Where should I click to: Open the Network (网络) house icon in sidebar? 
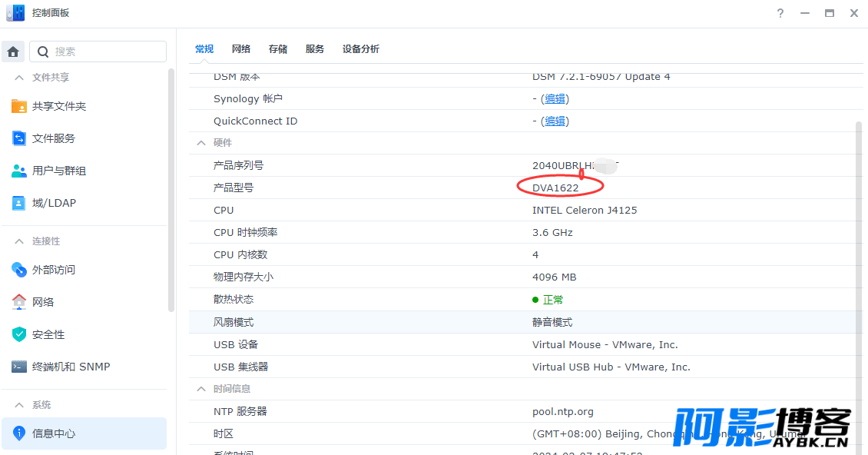[19, 302]
